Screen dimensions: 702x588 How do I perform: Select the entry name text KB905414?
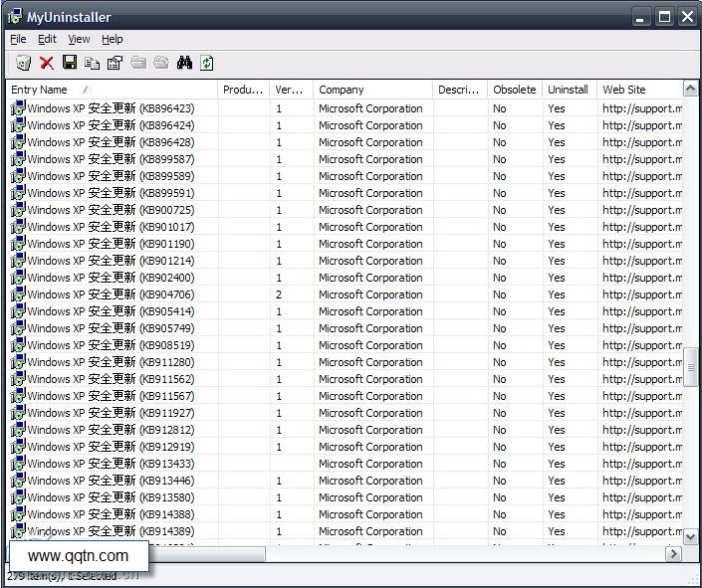[x=112, y=311]
